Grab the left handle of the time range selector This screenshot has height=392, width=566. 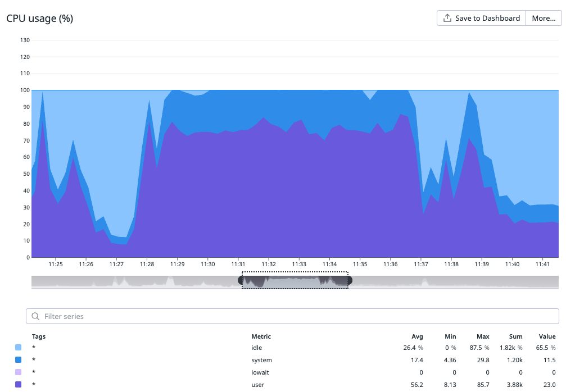[242, 280]
